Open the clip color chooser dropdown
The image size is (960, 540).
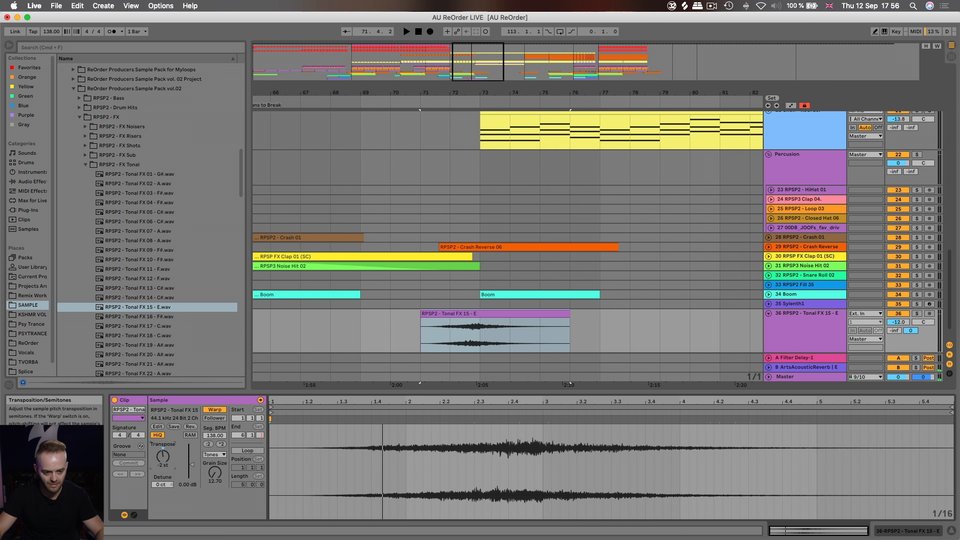[x=129, y=418]
